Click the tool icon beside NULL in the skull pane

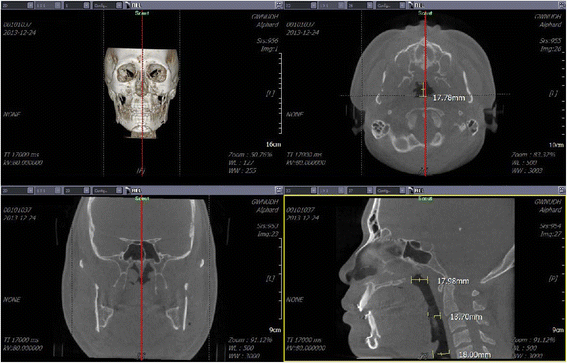pyautogui.click(x=128, y=5)
